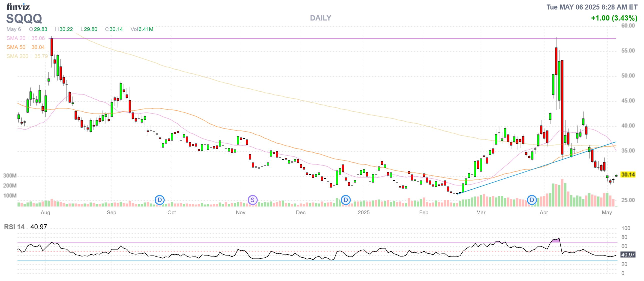
Task: Click the purple split marker in November
Action: 252,200
